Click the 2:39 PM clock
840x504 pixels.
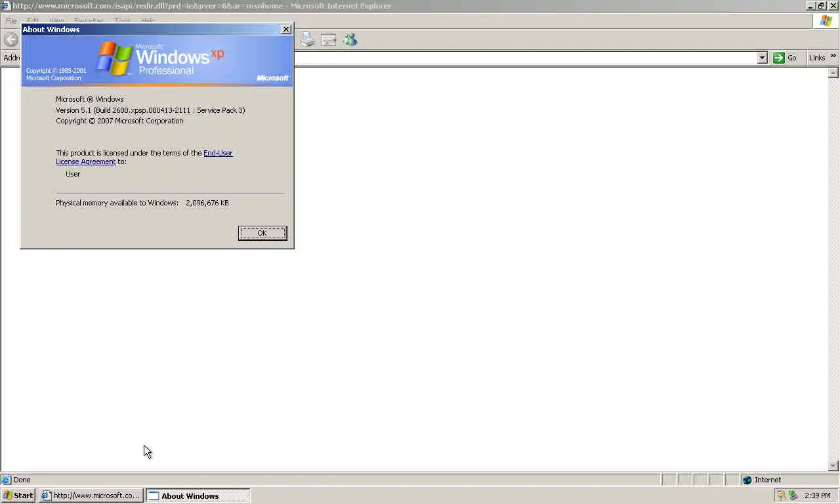(x=817, y=495)
